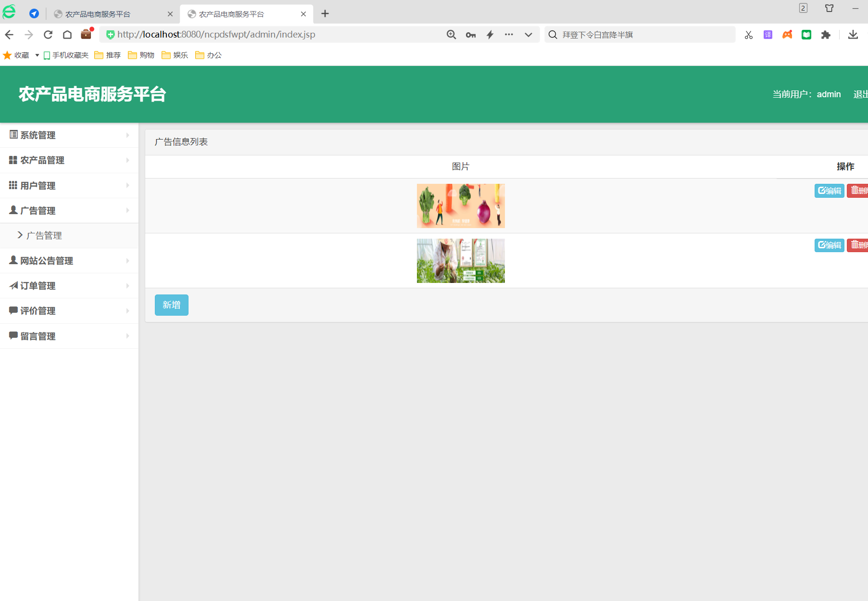
Task: Open the scissors screenshot tool
Action: tap(748, 35)
